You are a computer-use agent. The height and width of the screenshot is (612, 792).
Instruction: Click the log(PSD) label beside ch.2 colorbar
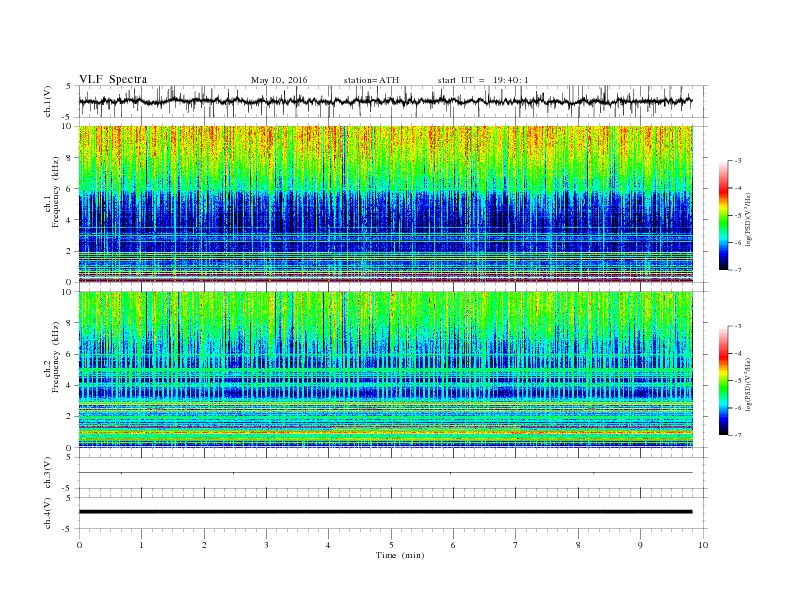748,384
